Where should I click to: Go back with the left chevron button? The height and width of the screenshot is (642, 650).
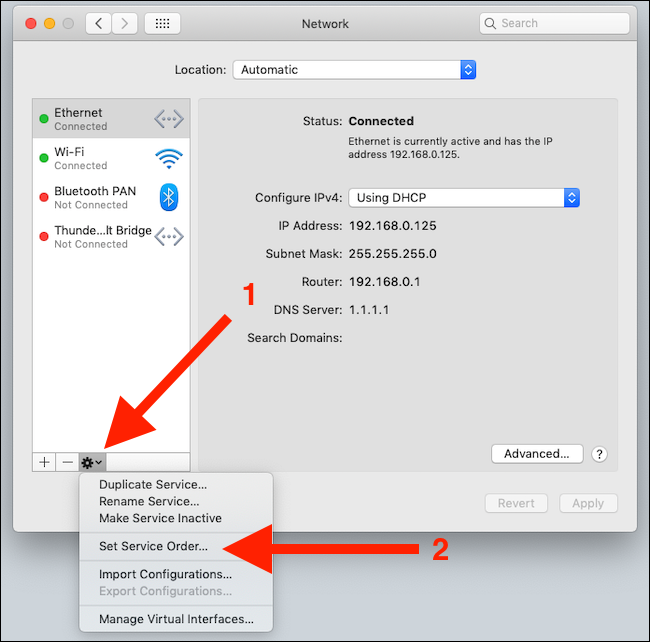[x=98, y=24]
